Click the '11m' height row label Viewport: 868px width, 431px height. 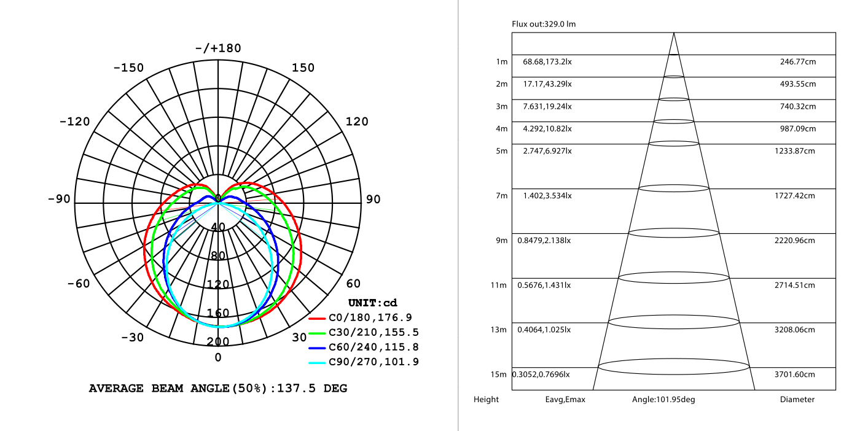pyautogui.click(x=500, y=285)
